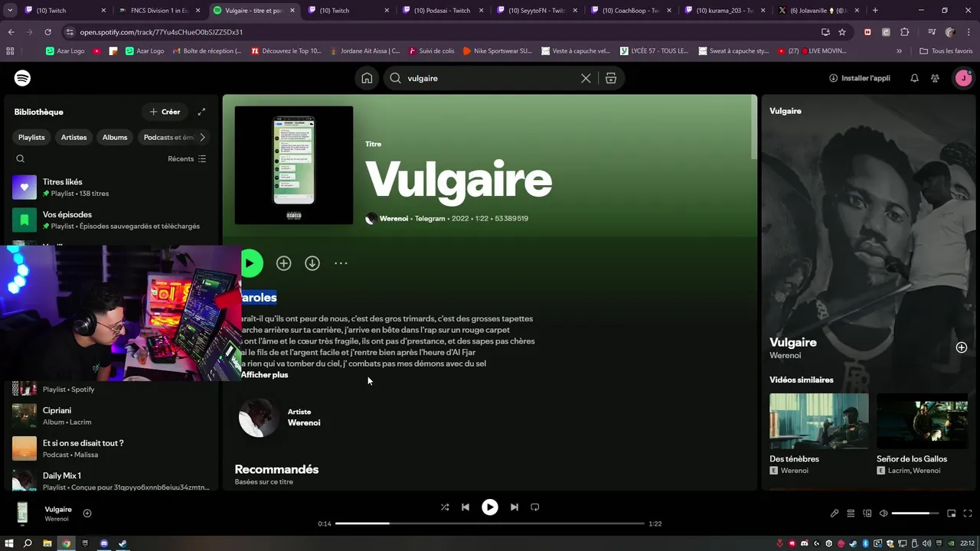Switch to the FNCS Division 1 browser tab
Image resolution: width=980 pixels, height=551 pixels.
pos(159,11)
